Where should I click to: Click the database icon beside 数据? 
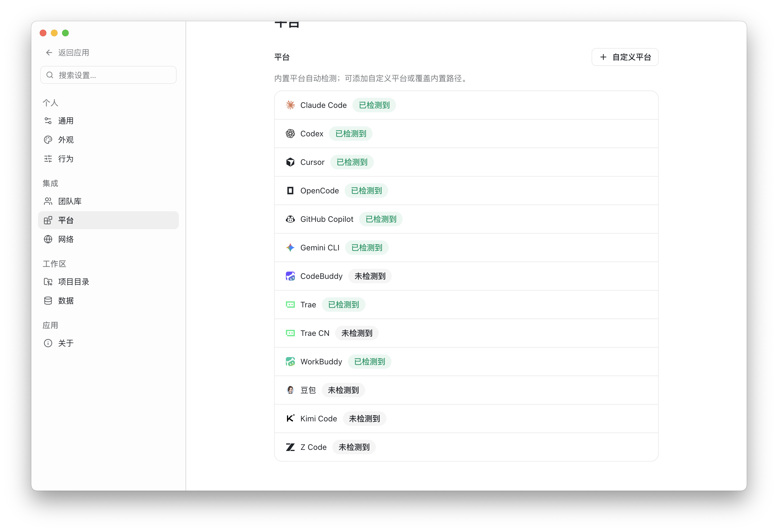(48, 301)
